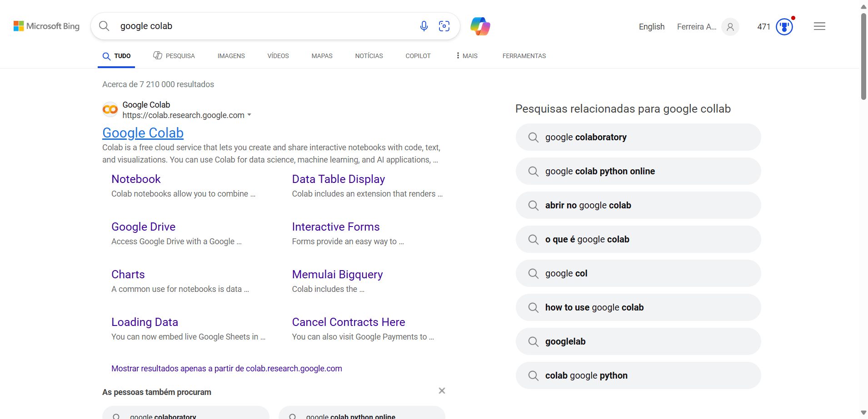Open the MAIS more options menu
868x419 pixels.
click(467, 56)
